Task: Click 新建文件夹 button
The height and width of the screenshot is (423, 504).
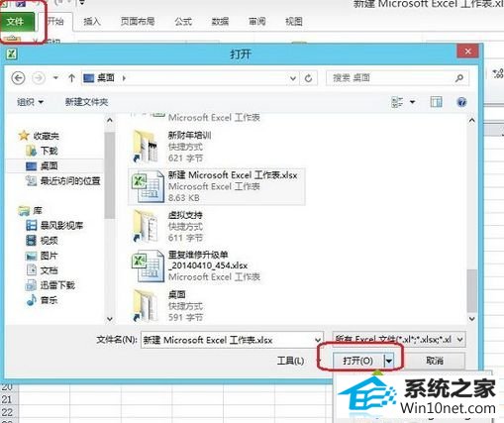Action: tap(86, 102)
